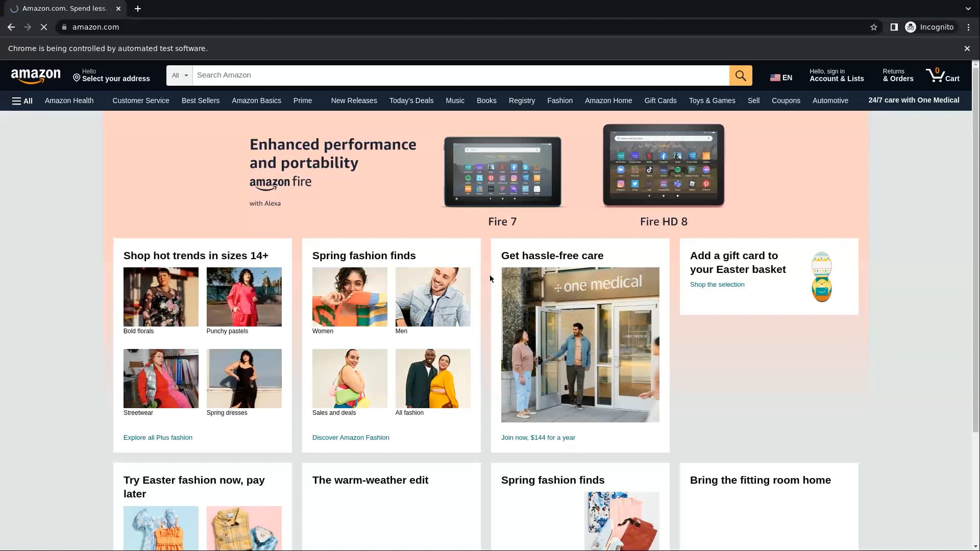This screenshot has height=551, width=980.
Task: Click the Fire 7 tablet image
Action: (503, 172)
